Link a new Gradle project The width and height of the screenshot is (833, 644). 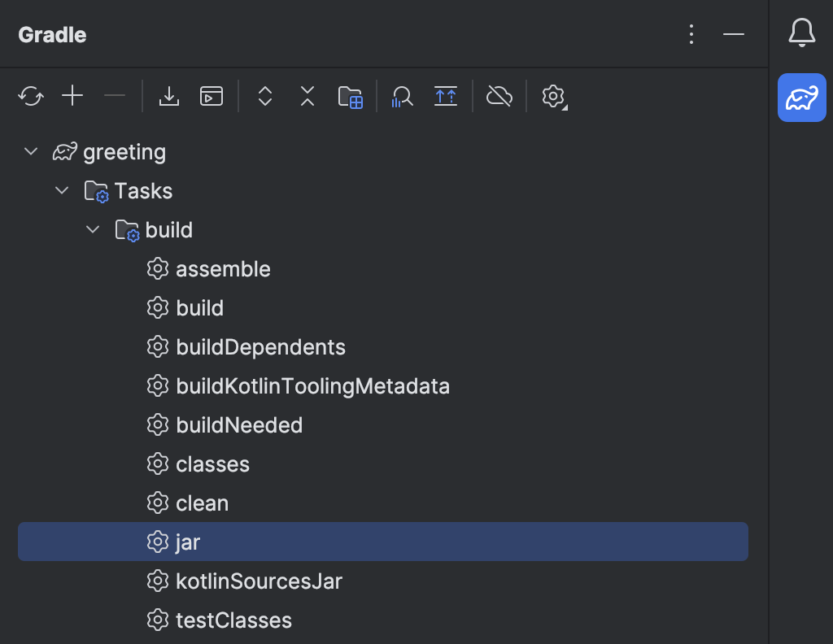click(x=72, y=96)
